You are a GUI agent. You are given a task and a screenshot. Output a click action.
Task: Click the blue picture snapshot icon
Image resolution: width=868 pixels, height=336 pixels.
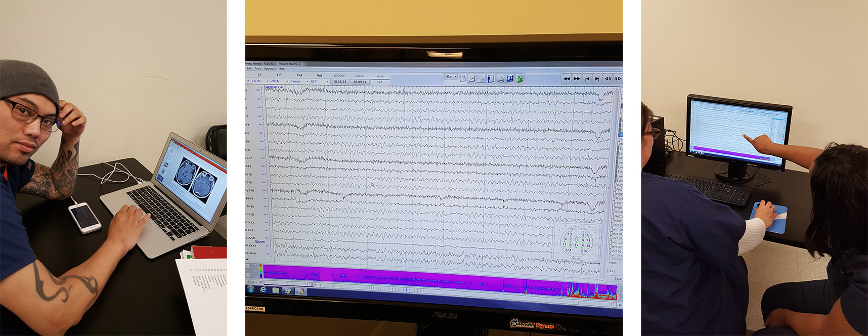pos(510,79)
